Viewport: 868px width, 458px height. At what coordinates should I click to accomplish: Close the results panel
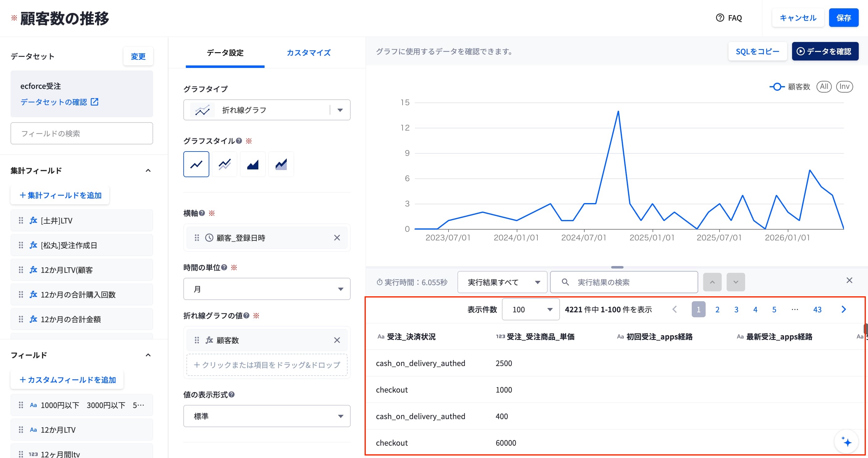point(849,281)
